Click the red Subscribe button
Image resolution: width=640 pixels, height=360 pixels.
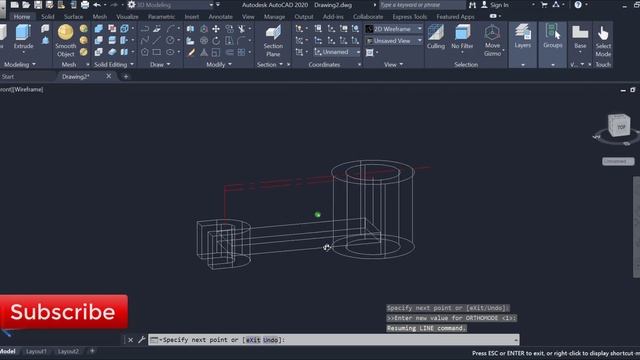pos(64,312)
